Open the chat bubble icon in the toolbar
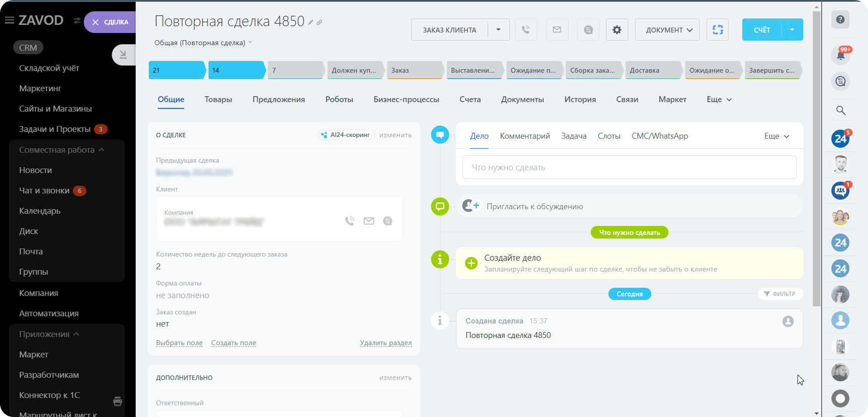The height and width of the screenshot is (417, 868). point(588,29)
